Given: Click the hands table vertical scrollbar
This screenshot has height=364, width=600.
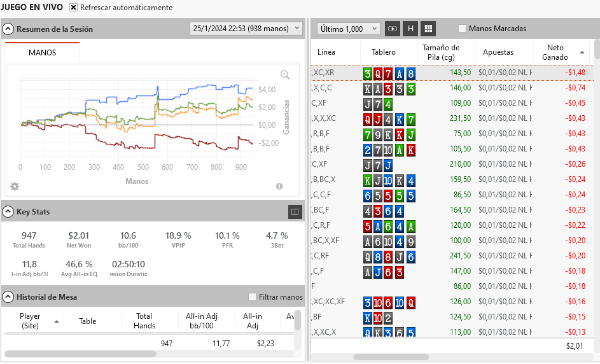Looking at the screenshot, I should click(597, 50).
